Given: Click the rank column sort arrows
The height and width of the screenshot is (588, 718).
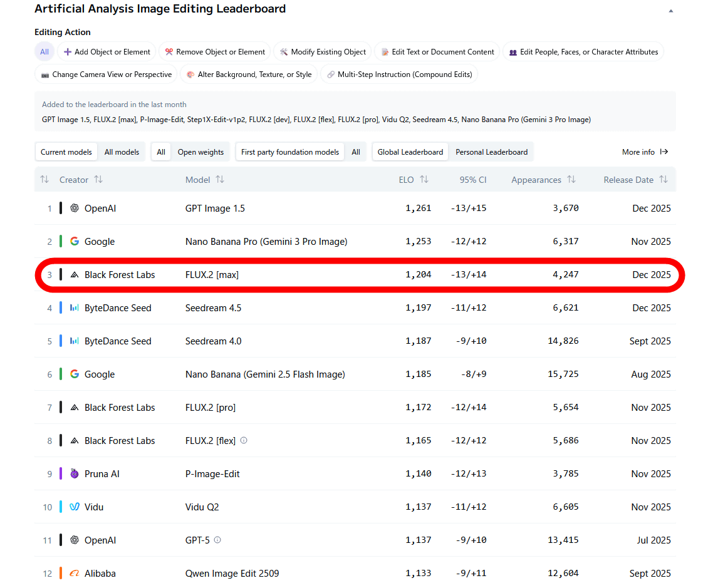Looking at the screenshot, I should tap(44, 180).
